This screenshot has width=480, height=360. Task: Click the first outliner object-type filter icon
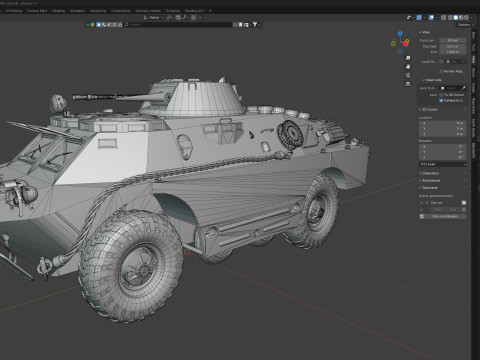99,25
